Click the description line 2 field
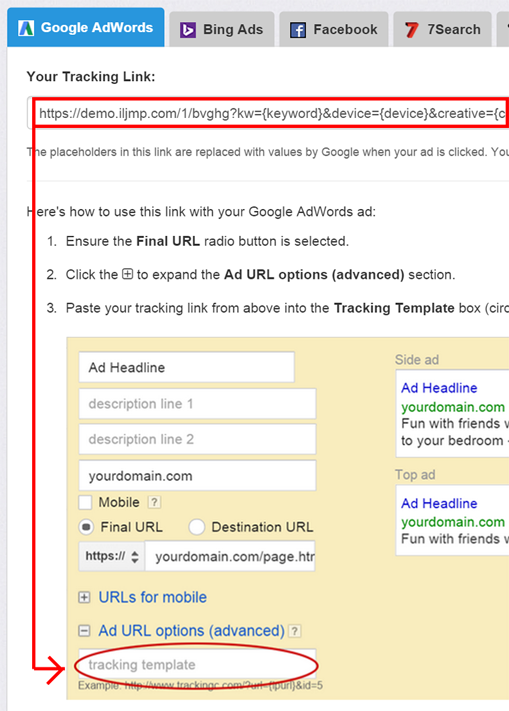This screenshot has height=711, width=509. pyautogui.click(x=197, y=439)
